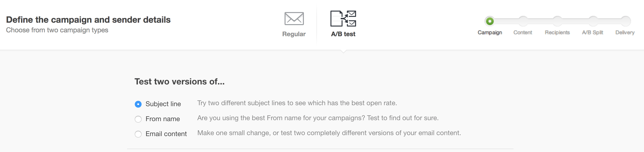Click the Delivery step circle
This screenshot has height=152, width=644.
click(625, 21)
